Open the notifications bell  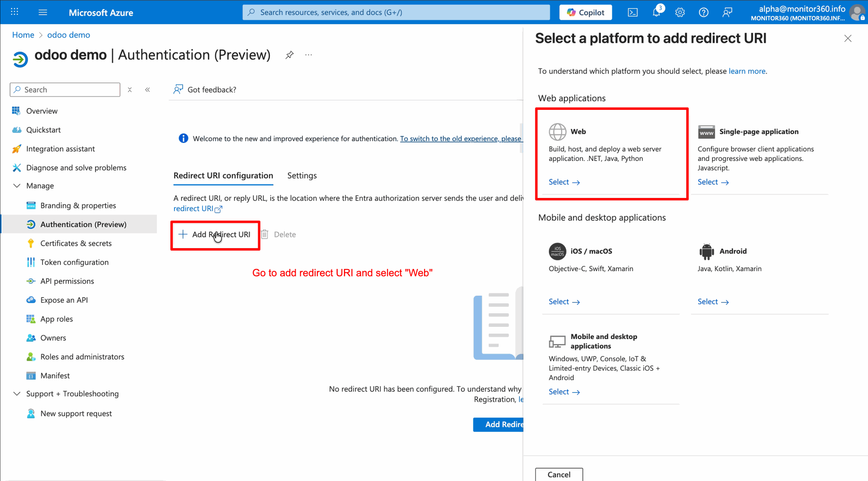(x=656, y=12)
